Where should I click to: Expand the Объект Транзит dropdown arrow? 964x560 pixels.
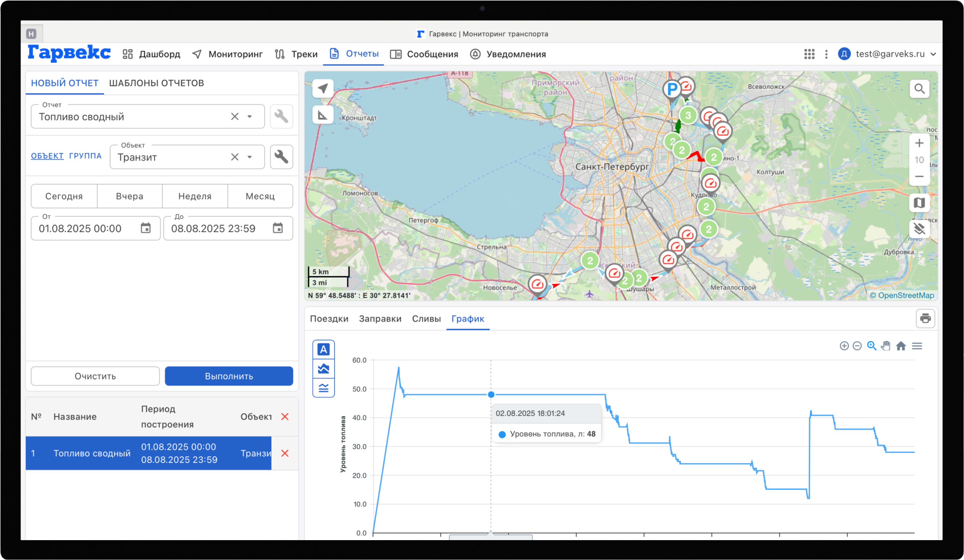click(x=249, y=157)
